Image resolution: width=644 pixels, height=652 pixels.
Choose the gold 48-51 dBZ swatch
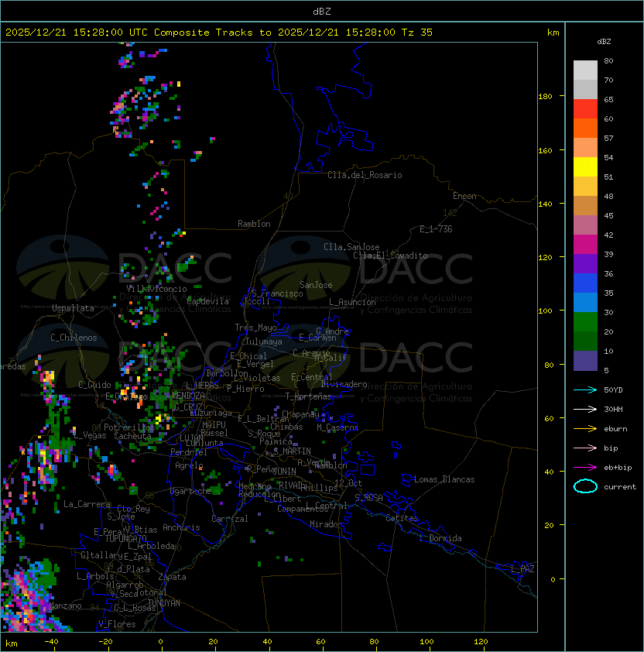point(585,187)
